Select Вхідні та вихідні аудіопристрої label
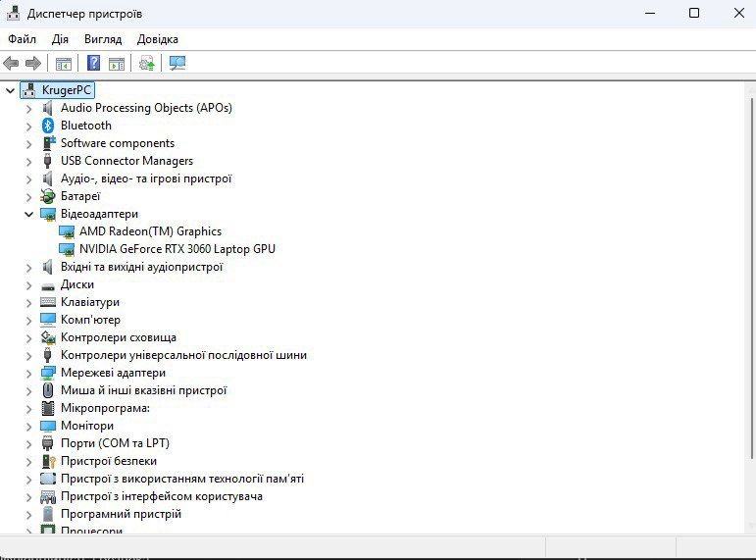 (142, 267)
